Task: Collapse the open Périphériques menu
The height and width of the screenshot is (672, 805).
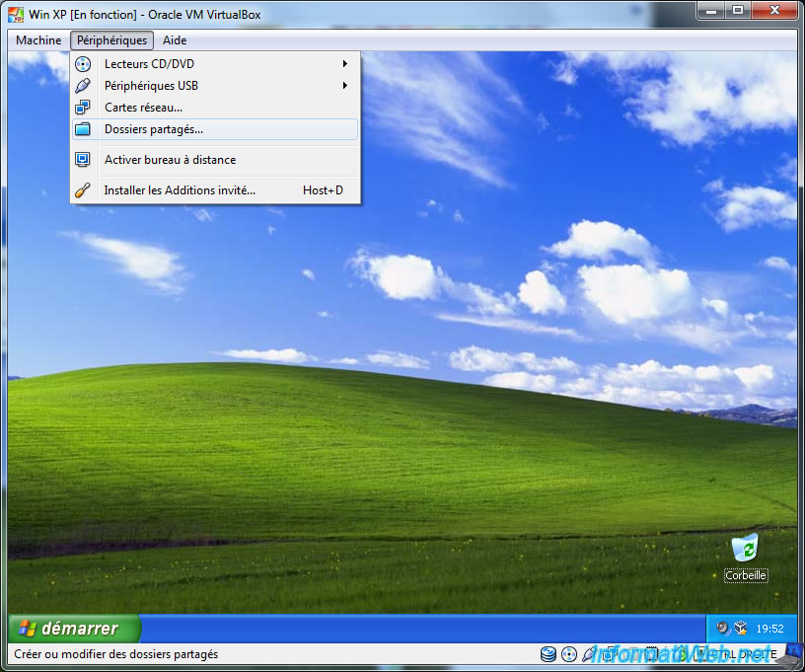Action: point(111,40)
